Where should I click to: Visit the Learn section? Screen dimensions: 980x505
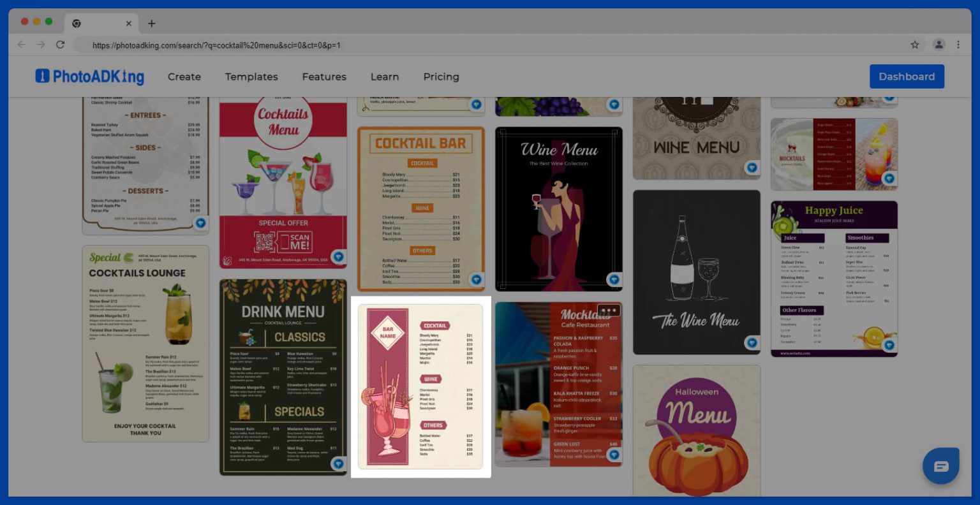[x=384, y=77]
